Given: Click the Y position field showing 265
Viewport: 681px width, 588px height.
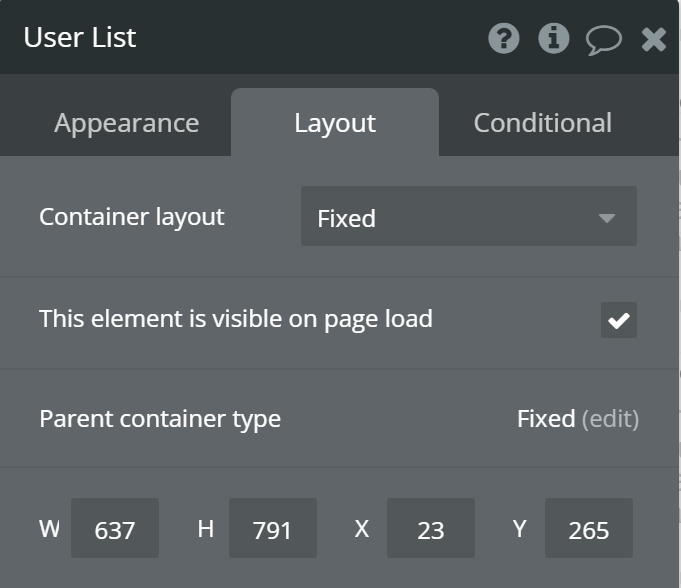Looking at the screenshot, I should 588,529.
